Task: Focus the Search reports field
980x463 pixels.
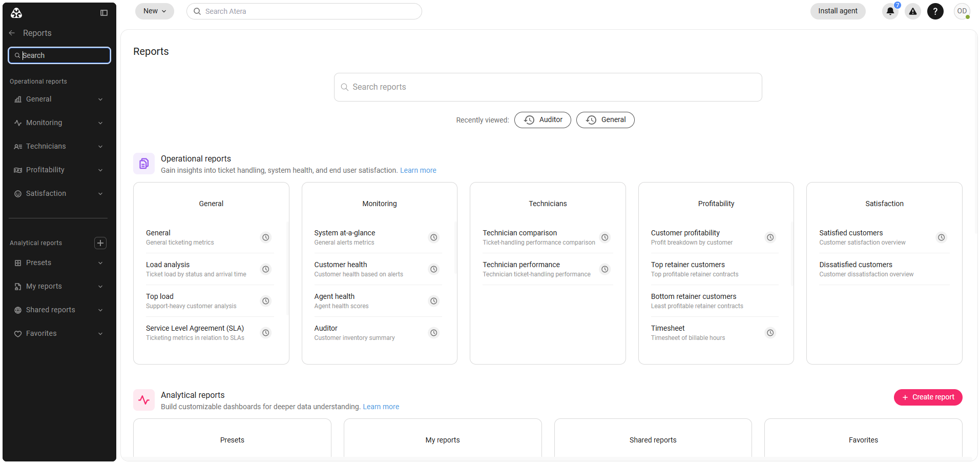Action: pyautogui.click(x=548, y=87)
